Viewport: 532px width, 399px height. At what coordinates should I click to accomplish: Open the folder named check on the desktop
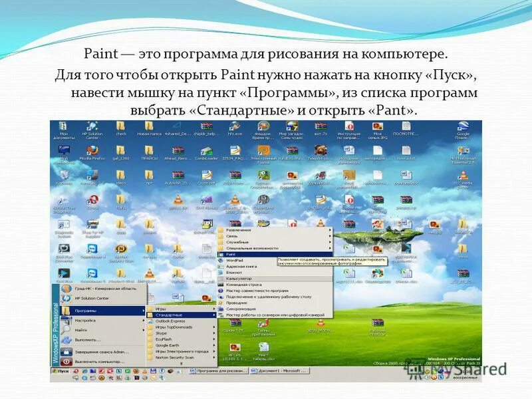coord(121,129)
